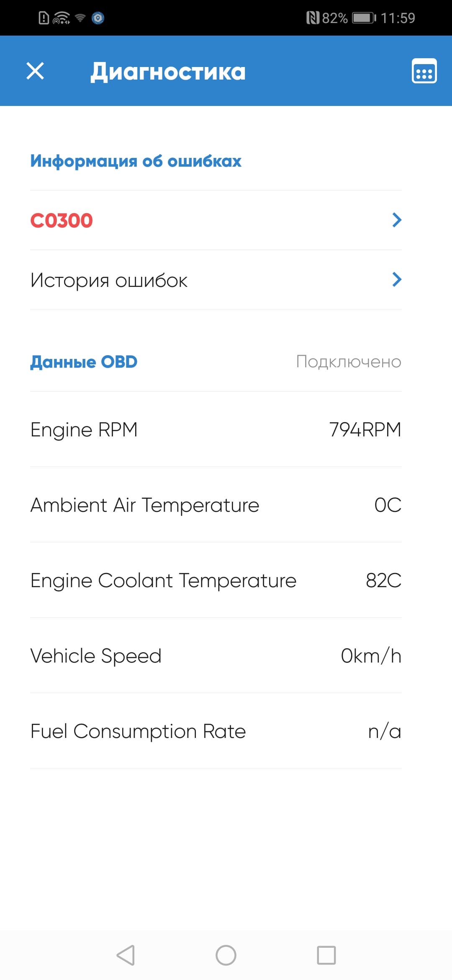Tap the Данные OBD section header
Image resolution: width=452 pixels, height=980 pixels.
84,362
